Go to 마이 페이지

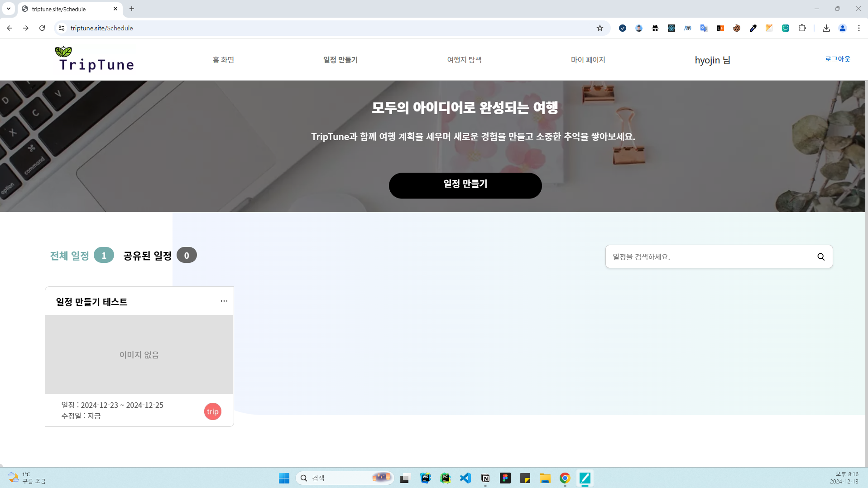588,60
